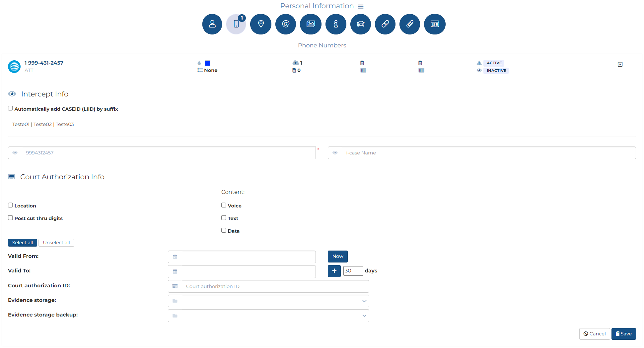The image size is (644, 348).
Task: Click the paperclip attachments icon
Action: 410,24
